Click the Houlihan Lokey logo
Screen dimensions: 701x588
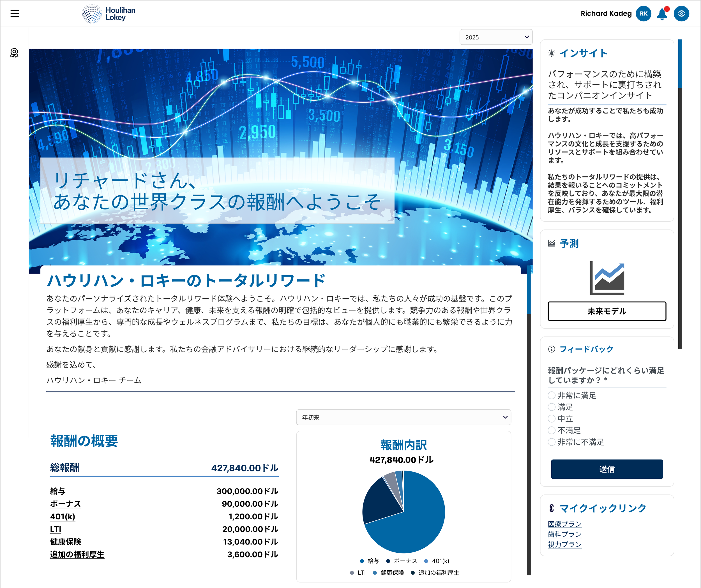point(109,14)
